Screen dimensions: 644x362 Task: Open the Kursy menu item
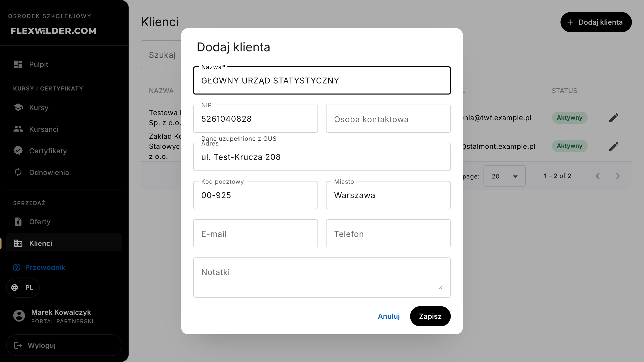(64, 108)
